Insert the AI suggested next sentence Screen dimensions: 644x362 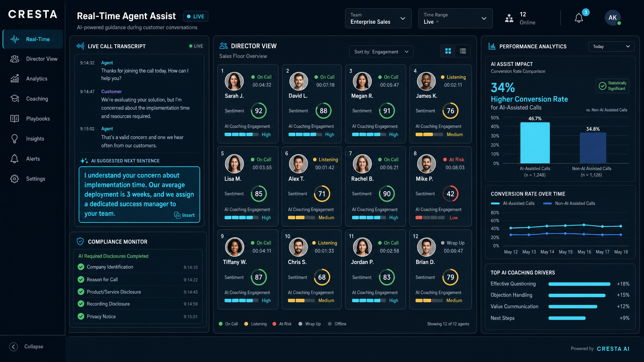(184, 215)
